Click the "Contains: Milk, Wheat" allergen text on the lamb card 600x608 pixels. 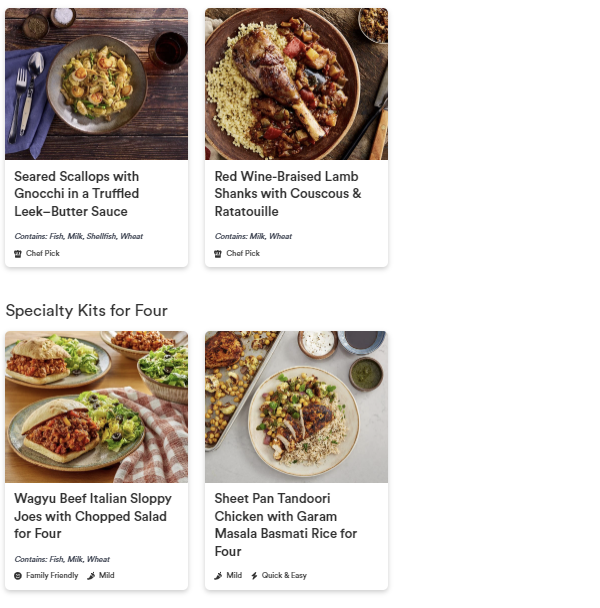(253, 237)
